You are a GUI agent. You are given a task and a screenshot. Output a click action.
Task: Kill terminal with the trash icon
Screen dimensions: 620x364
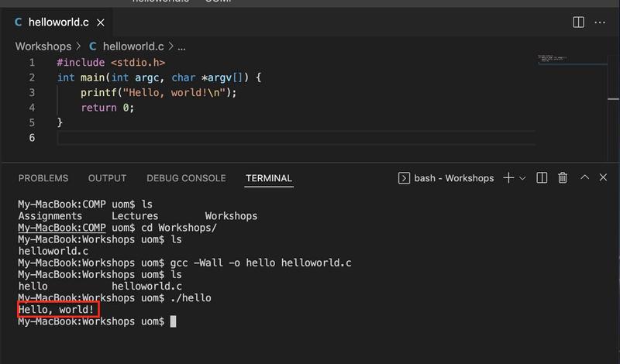[x=563, y=178]
